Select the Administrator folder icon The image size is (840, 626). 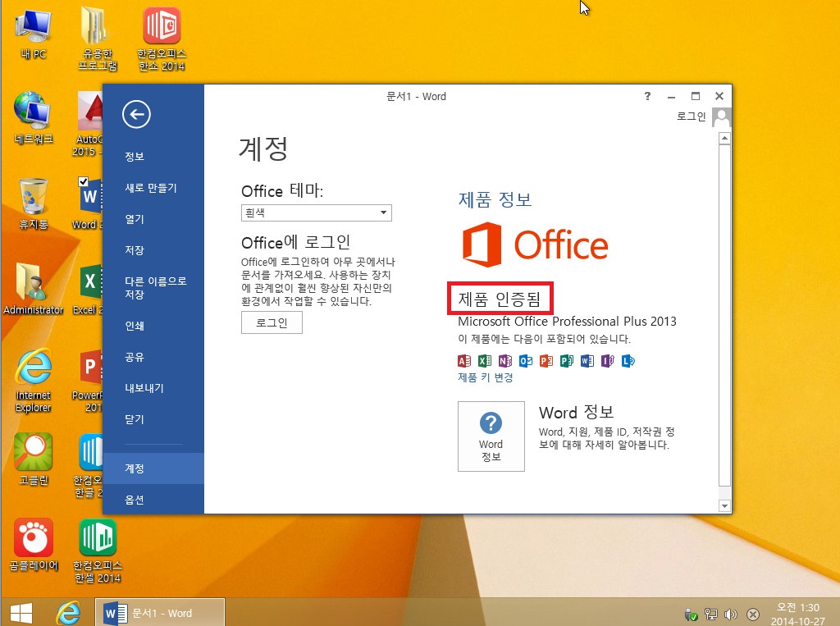tap(33, 288)
